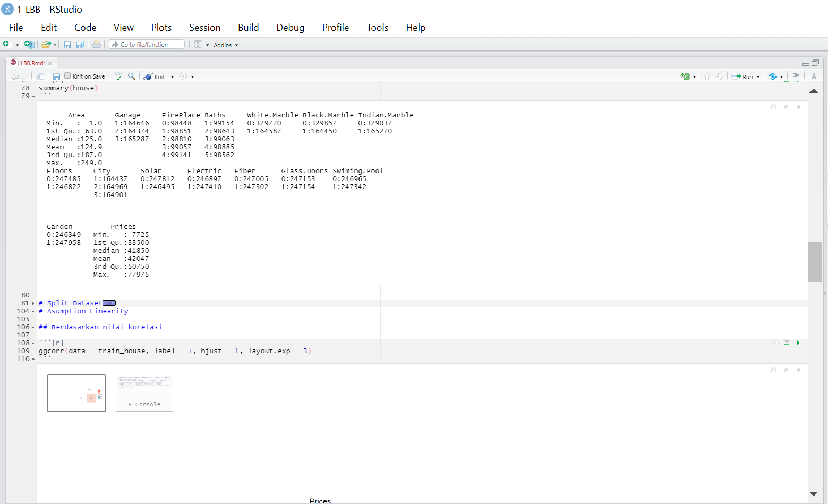Open the Addins dropdown
Viewport: 828px width, 504px height.
(225, 45)
